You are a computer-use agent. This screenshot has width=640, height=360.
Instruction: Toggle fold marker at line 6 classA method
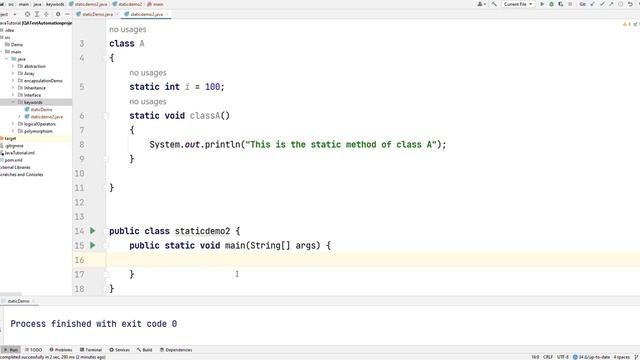pos(107,116)
